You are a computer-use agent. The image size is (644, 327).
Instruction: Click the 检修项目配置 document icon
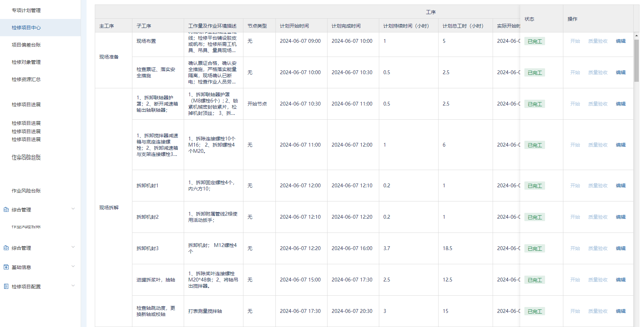click(6, 286)
